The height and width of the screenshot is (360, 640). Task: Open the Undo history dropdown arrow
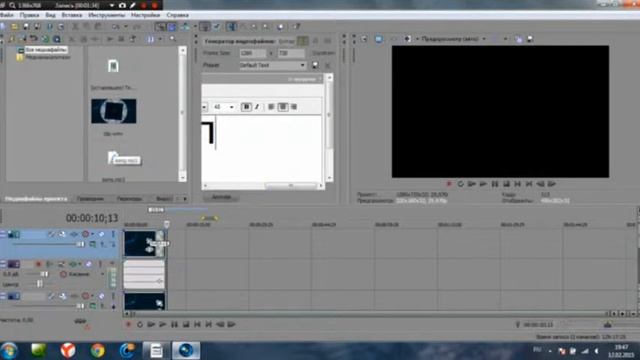(x=126, y=27)
